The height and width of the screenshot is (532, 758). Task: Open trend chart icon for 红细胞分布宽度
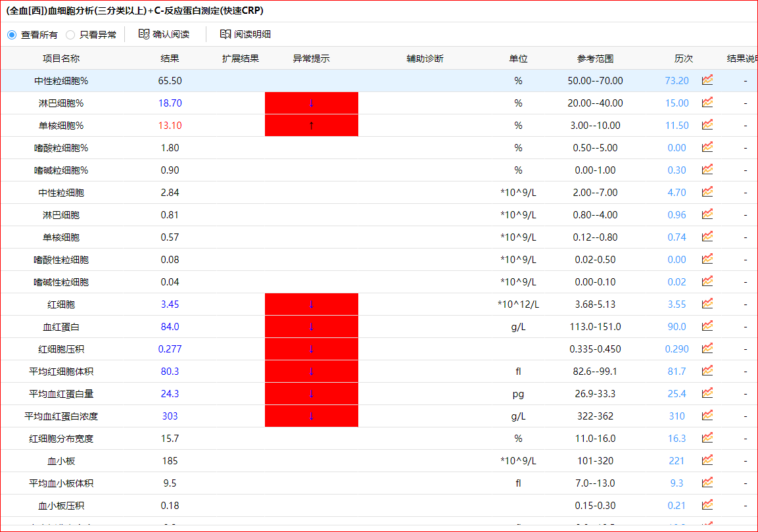point(707,438)
